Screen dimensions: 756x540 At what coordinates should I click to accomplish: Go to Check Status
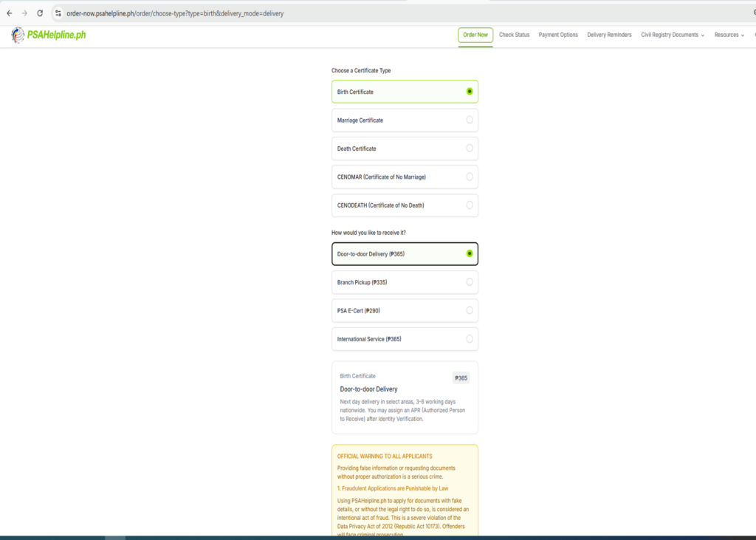tap(514, 35)
